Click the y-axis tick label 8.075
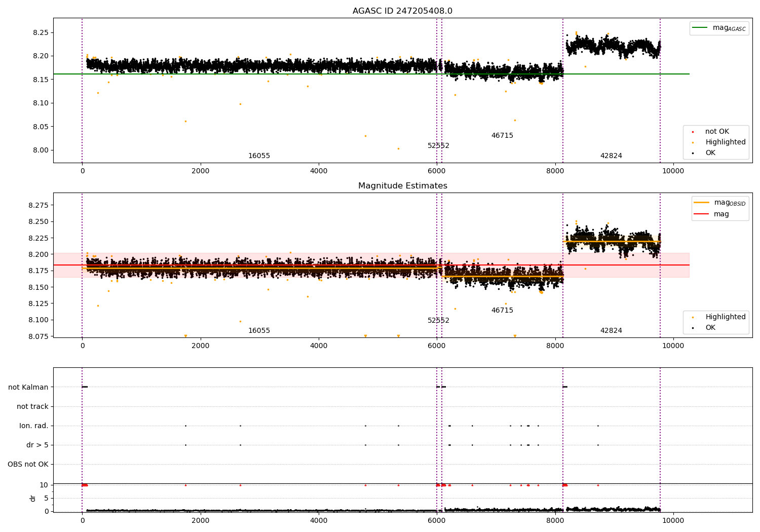Image resolution: width=760 pixels, height=532 pixels. pos(38,336)
